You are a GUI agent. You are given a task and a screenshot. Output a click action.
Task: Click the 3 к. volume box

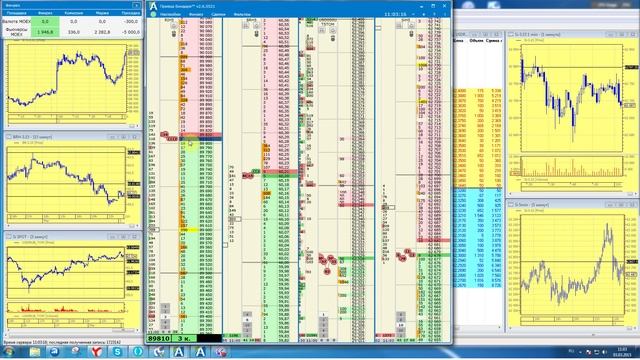tap(184, 338)
